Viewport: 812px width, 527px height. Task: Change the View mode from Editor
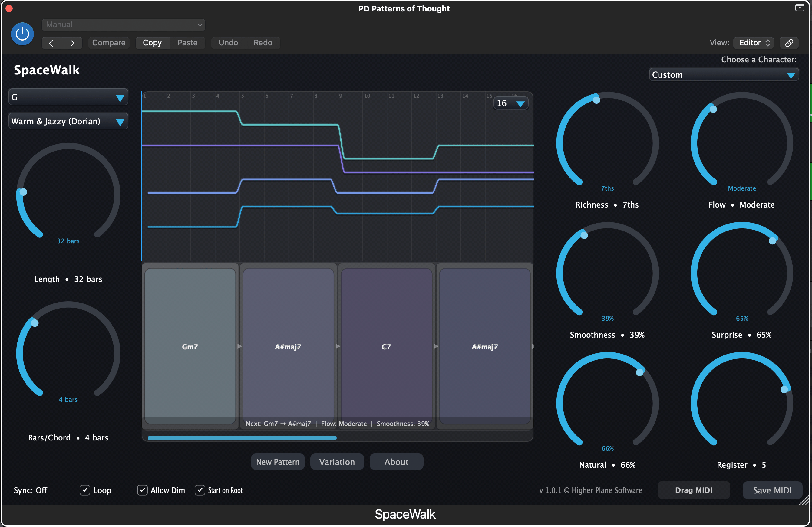click(753, 43)
